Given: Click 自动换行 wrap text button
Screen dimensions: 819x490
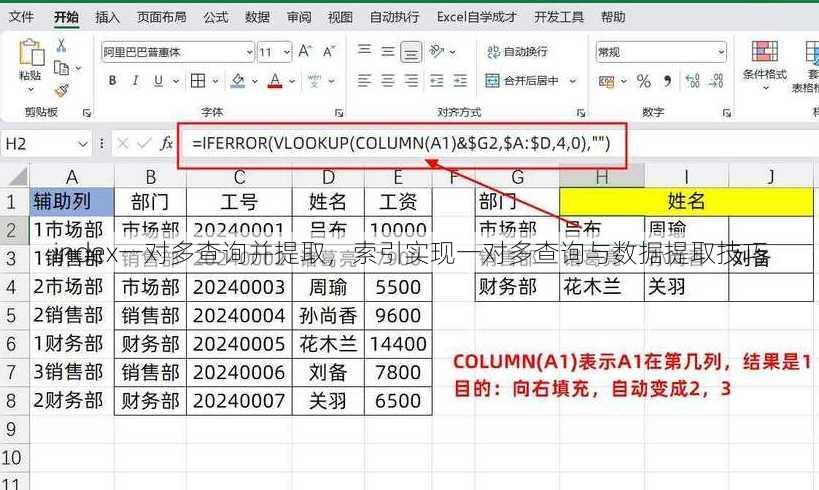Looking at the screenshot, I should pos(517,51).
